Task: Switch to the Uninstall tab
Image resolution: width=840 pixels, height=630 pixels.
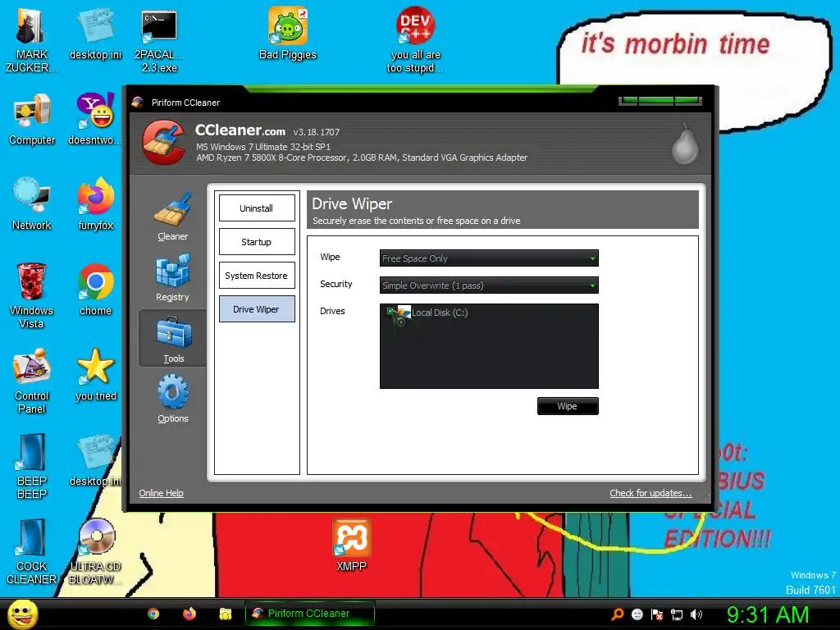Action: tap(257, 208)
